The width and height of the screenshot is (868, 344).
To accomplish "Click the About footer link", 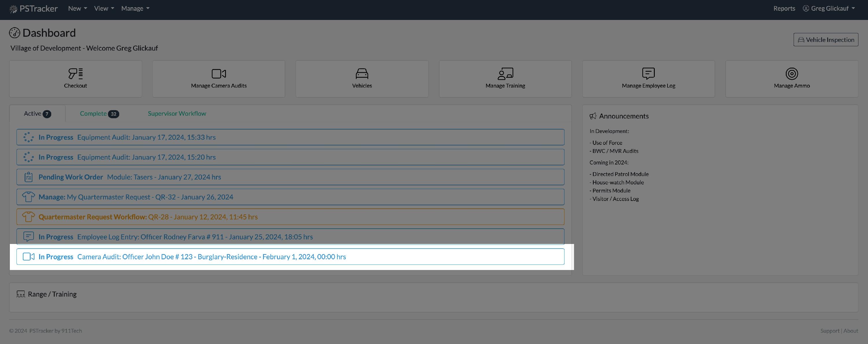I will pos(850,330).
